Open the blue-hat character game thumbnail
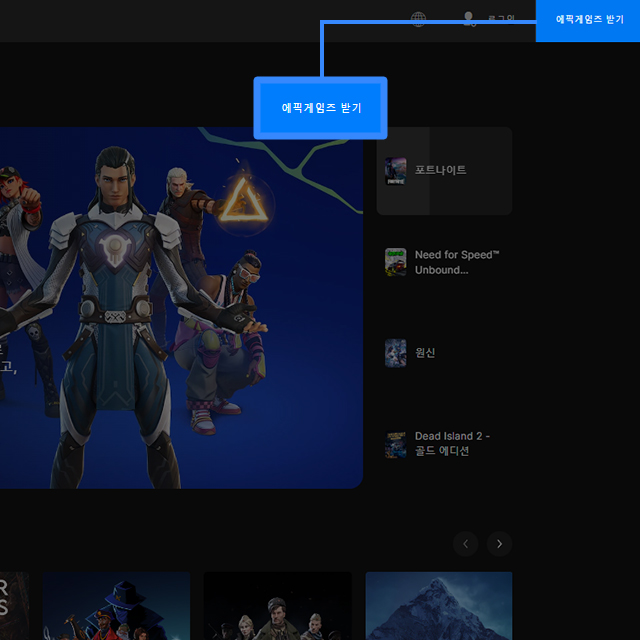 (116, 606)
